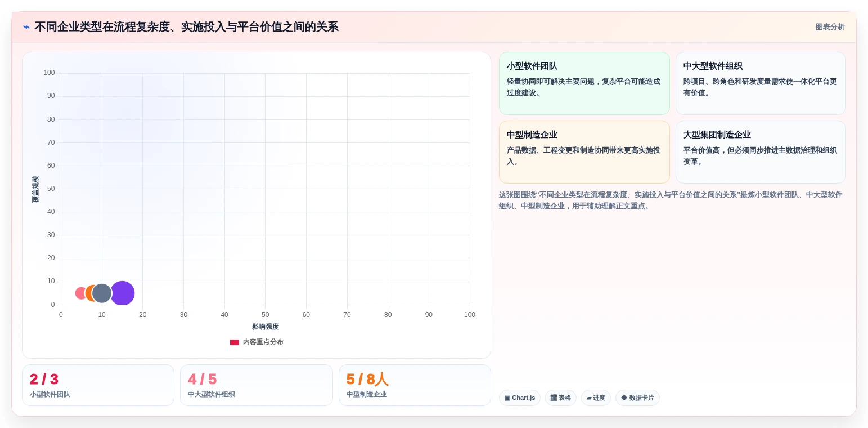
Task: Select the 2 / 3 小型软件团队 stat card
Action: pos(98,385)
